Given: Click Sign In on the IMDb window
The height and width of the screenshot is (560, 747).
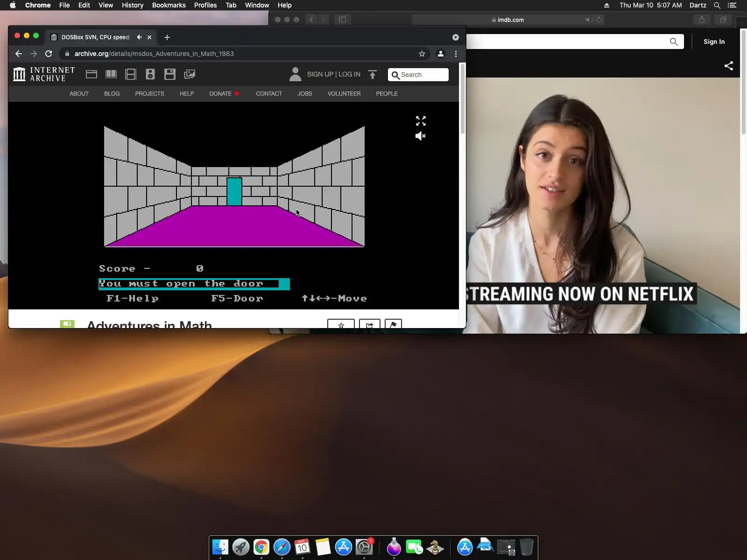Looking at the screenshot, I should 714,42.
